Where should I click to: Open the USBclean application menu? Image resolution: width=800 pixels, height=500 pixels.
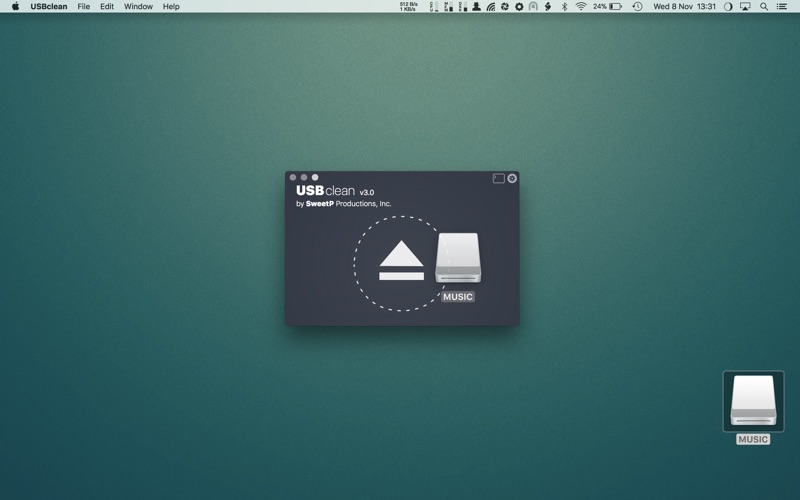click(49, 6)
